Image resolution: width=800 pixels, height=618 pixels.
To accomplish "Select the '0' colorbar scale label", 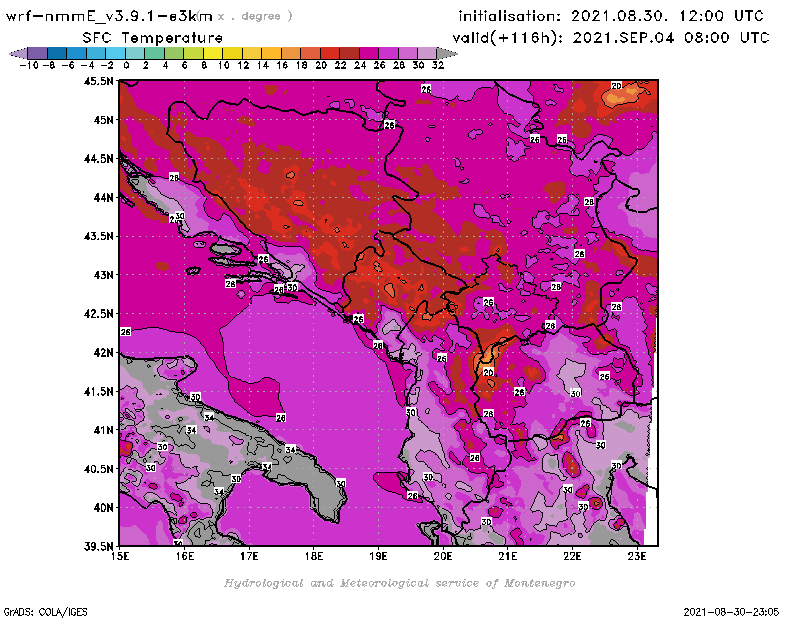I will pyautogui.click(x=126, y=65).
